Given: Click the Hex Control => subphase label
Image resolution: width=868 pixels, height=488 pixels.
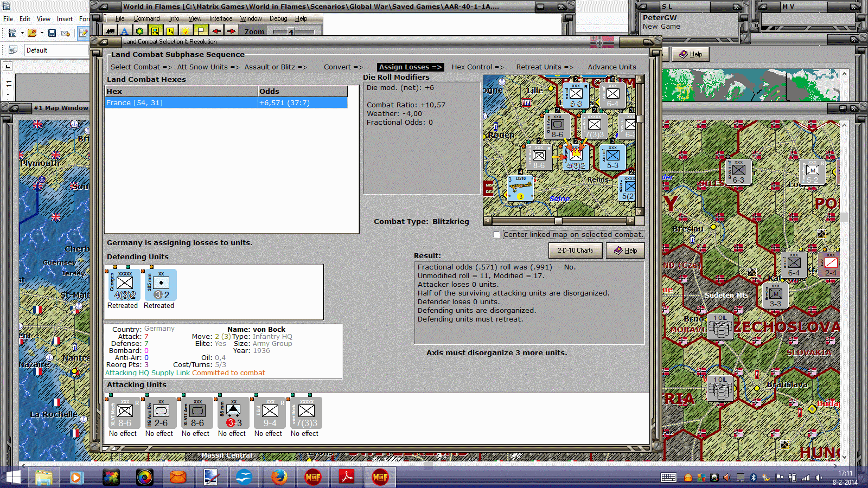Looking at the screenshot, I should pyautogui.click(x=477, y=67).
